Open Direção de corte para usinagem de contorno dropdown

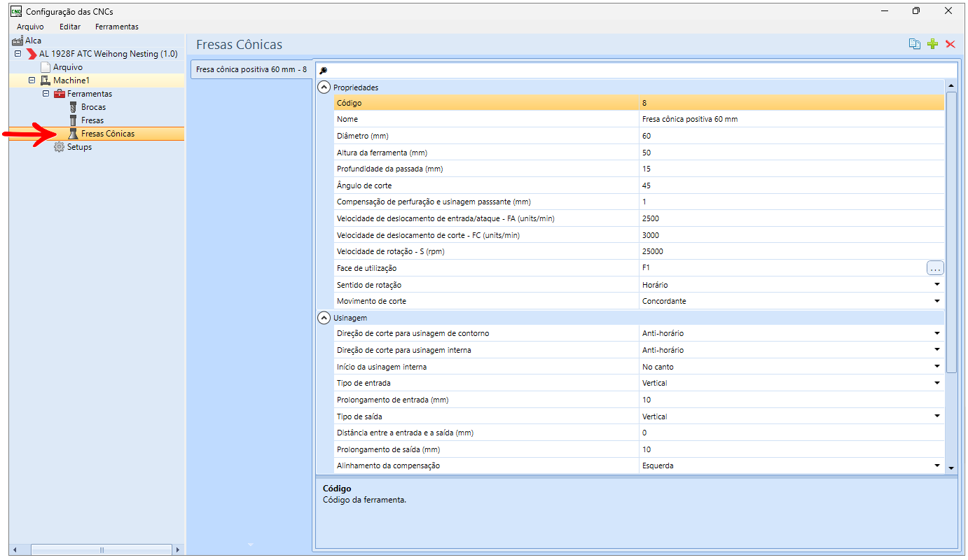point(937,333)
